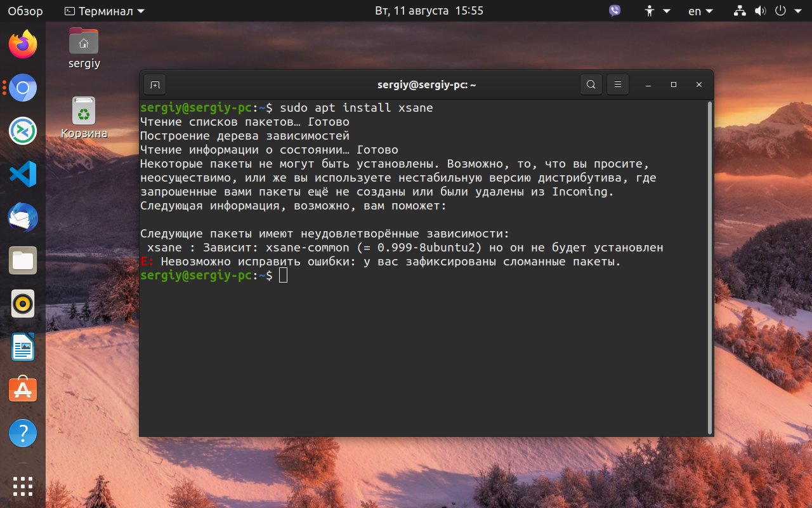Launch Rhythmbox music player
The height and width of the screenshot is (508, 812).
[23, 304]
